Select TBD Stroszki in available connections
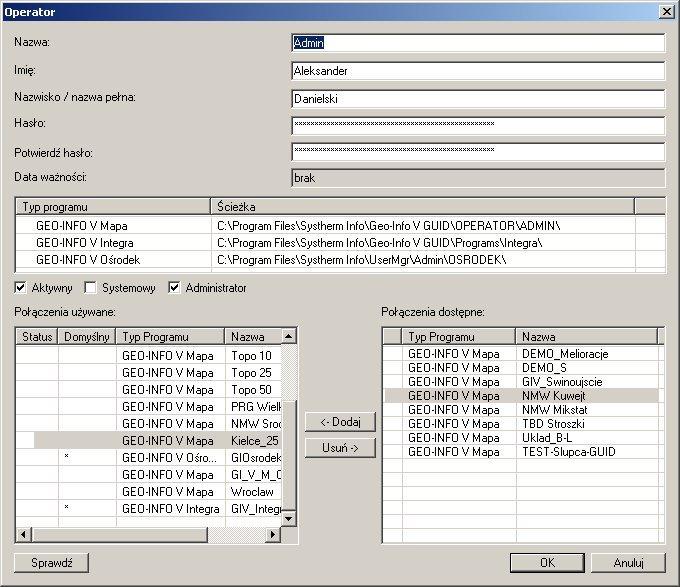This screenshot has width=680, height=587. (522, 424)
